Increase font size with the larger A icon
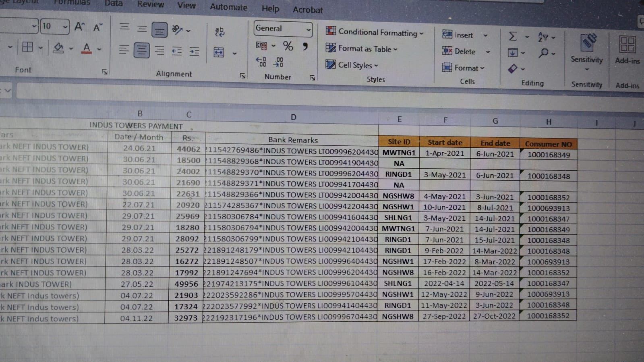Viewport: 644px width, 362px height. pyautogui.click(x=79, y=27)
